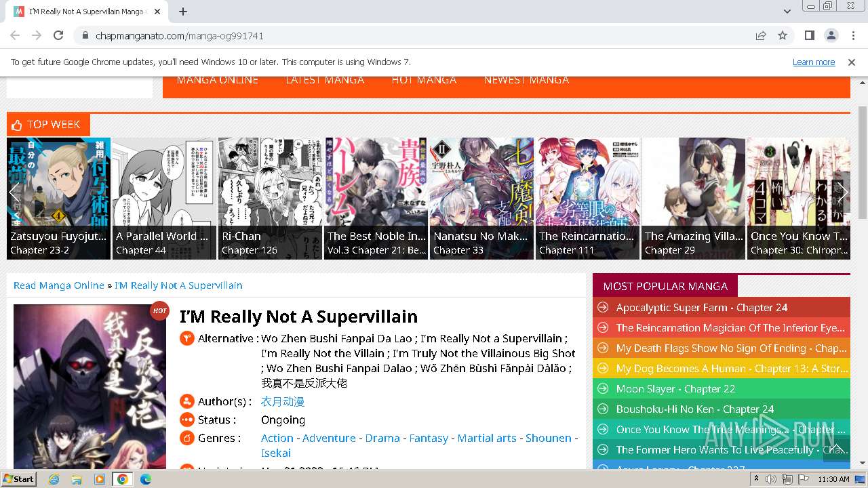Click the browser forward arrow
The width and height of the screenshot is (868, 488).
click(x=37, y=35)
